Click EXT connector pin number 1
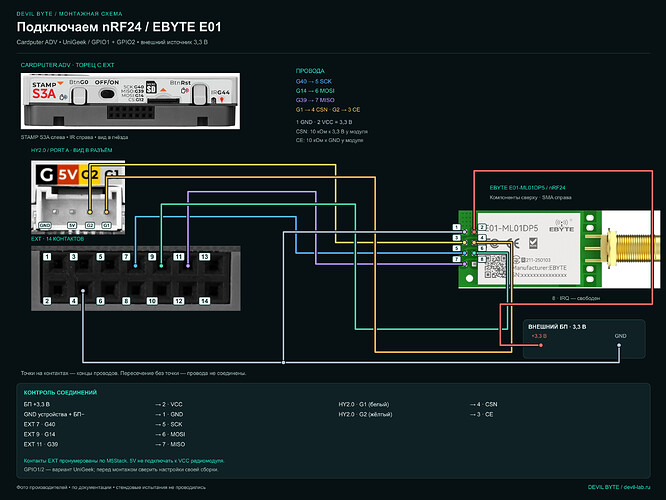Viewport: 666px width, 500px height. [x=47, y=257]
